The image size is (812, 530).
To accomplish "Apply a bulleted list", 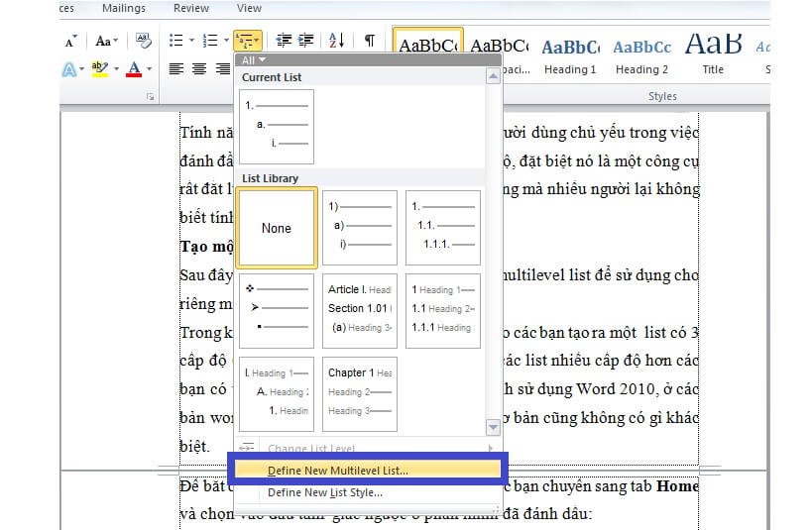I will 176,41.
